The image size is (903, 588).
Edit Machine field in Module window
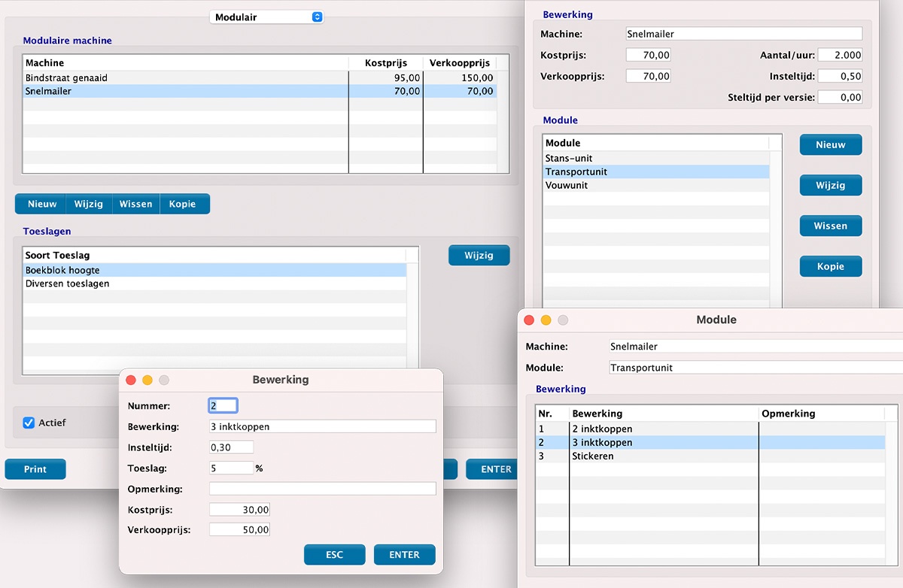(x=756, y=347)
